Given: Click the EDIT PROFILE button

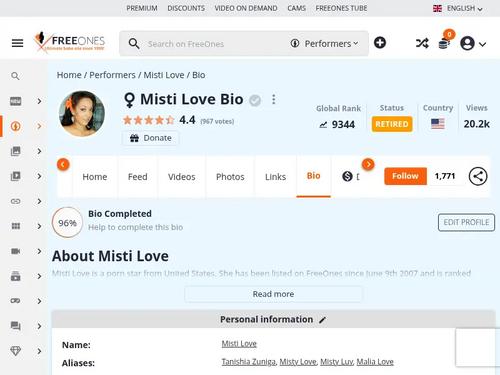Looking at the screenshot, I should click(x=466, y=222).
